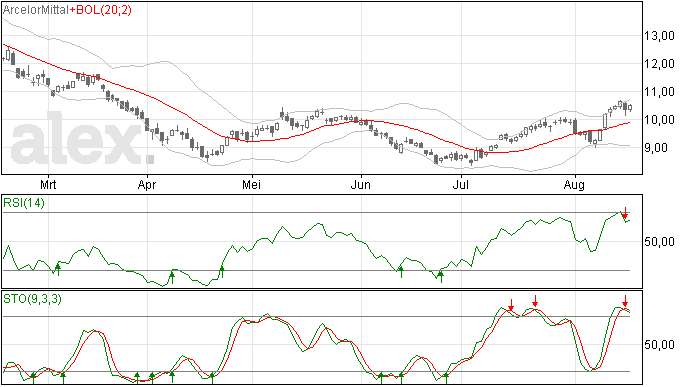Image resolution: width=690 pixels, height=387 pixels.
Task: Click the early-June green arrow in RSI panel
Action: 401,272
